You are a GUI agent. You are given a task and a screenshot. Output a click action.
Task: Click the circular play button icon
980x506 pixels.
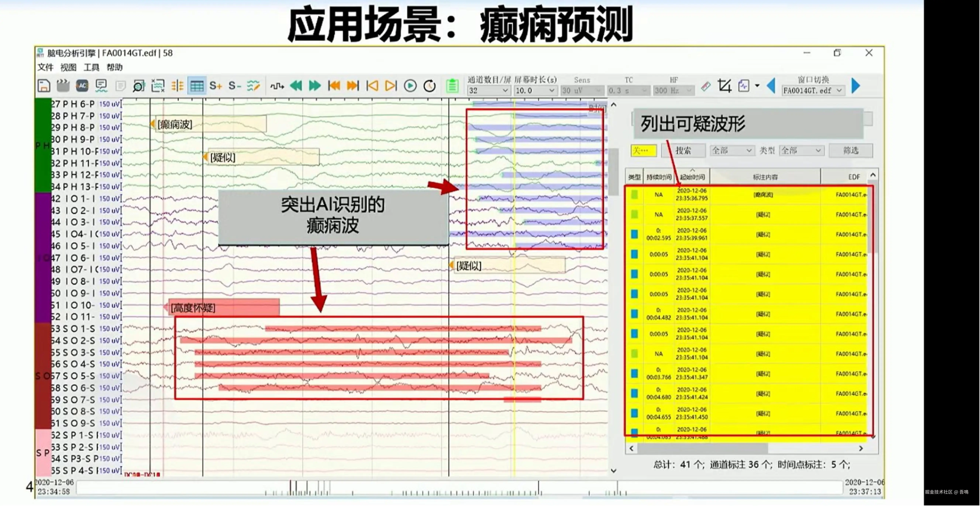click(x=410, y=86)
